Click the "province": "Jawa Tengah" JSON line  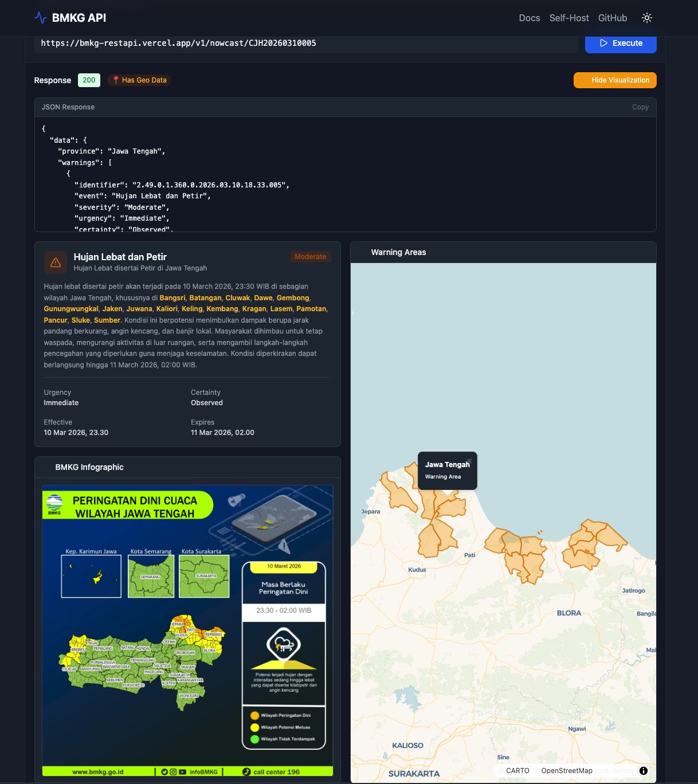pyautogui.click(x=112, y=151)
